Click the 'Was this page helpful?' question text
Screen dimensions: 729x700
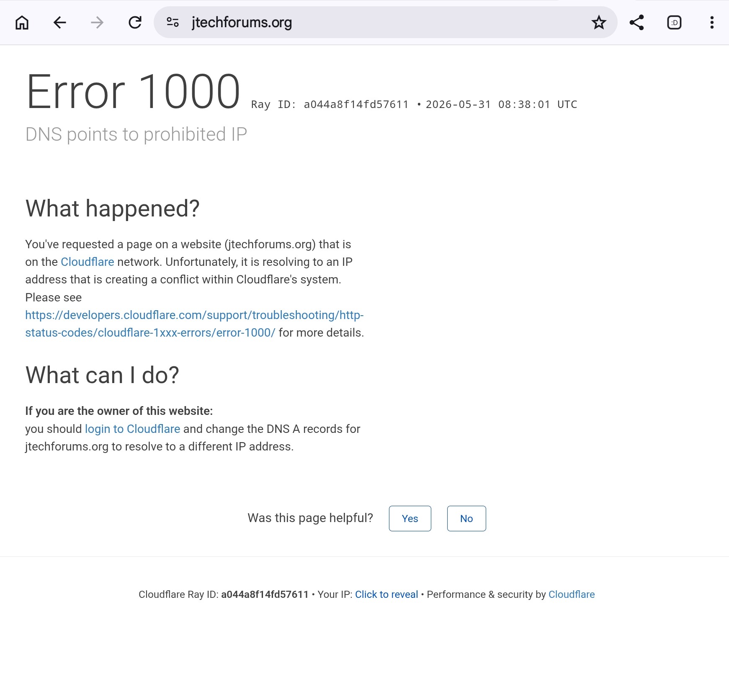310,518
